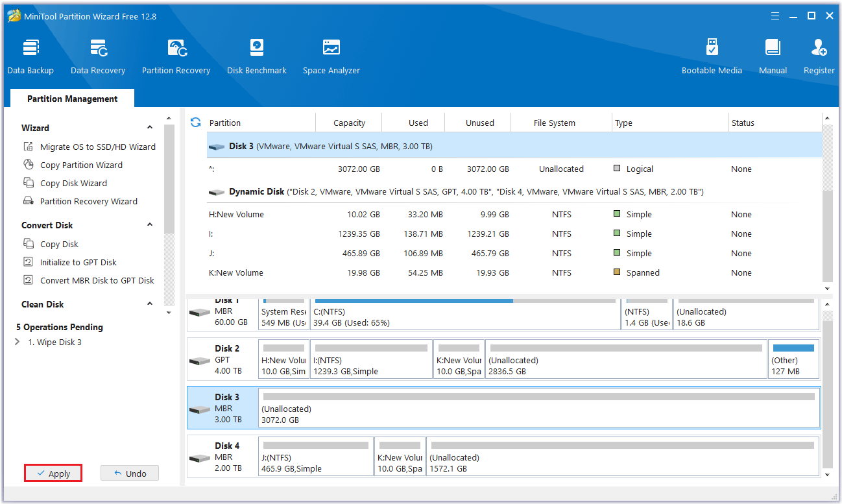This screenshot has width=842, height=504.
Task: Select H:New Volume row in partition list
Action: (514, 214)
